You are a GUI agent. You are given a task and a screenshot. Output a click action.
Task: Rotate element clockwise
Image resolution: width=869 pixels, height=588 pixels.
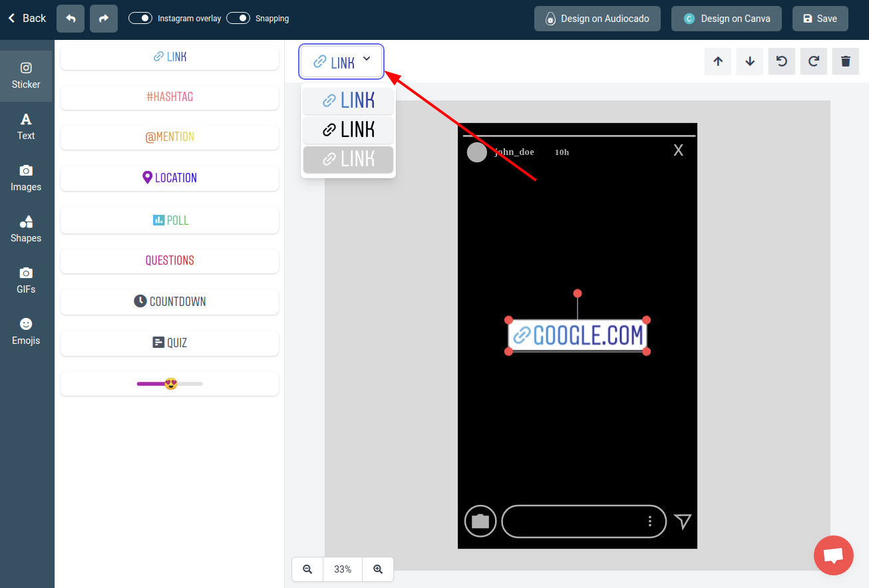click(x=814, y=61)
